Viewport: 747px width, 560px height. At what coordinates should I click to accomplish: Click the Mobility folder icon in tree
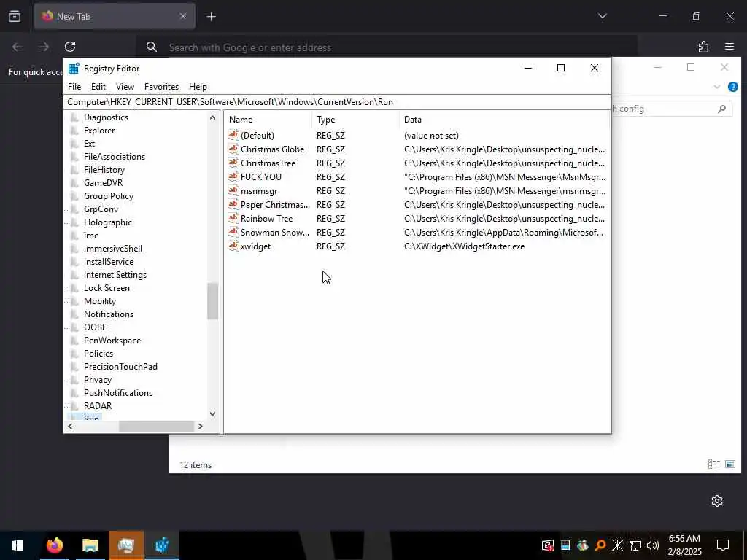[75, 301]
